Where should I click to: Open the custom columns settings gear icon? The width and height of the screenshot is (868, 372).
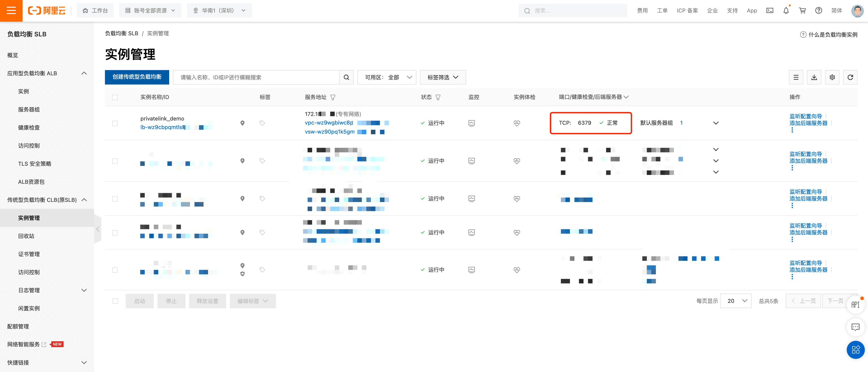pos(832,77)
